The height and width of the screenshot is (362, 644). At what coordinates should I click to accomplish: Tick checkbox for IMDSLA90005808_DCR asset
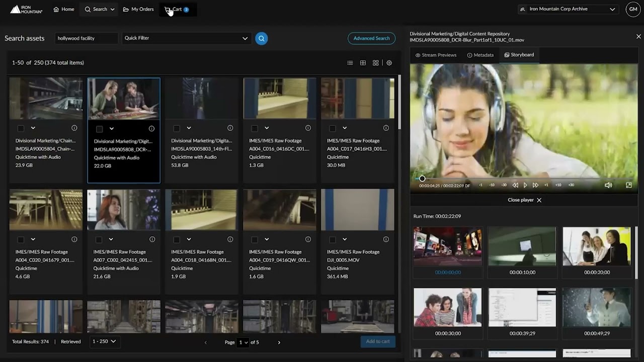(99, 129)
